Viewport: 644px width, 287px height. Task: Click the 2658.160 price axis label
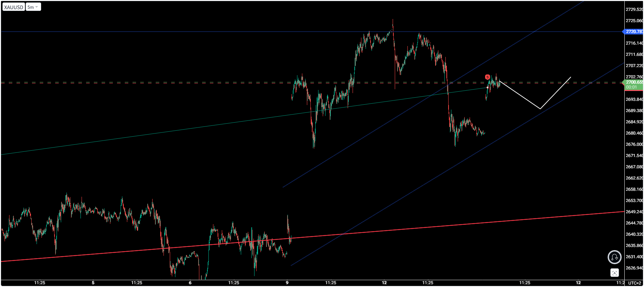pos(634,189)
